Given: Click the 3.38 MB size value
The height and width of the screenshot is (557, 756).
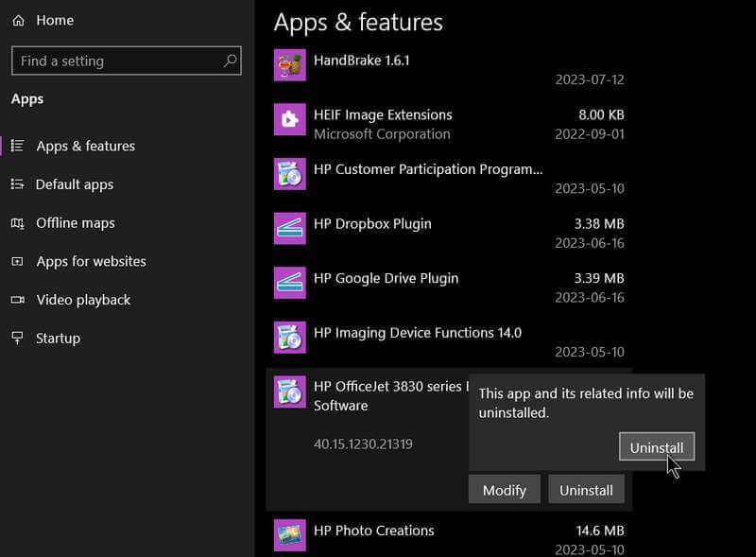Looking at the screenshot, I should 599,224.
